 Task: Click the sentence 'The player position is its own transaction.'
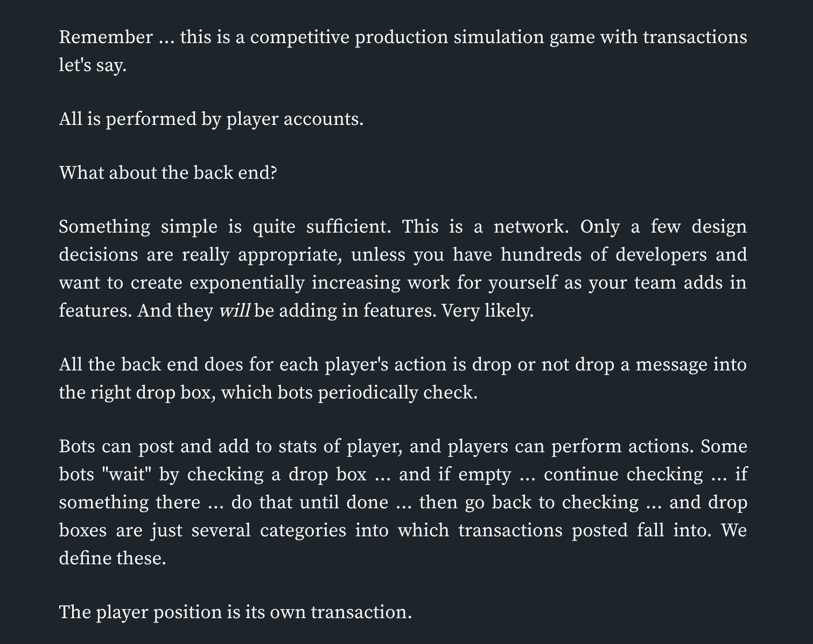pos(235,613)
